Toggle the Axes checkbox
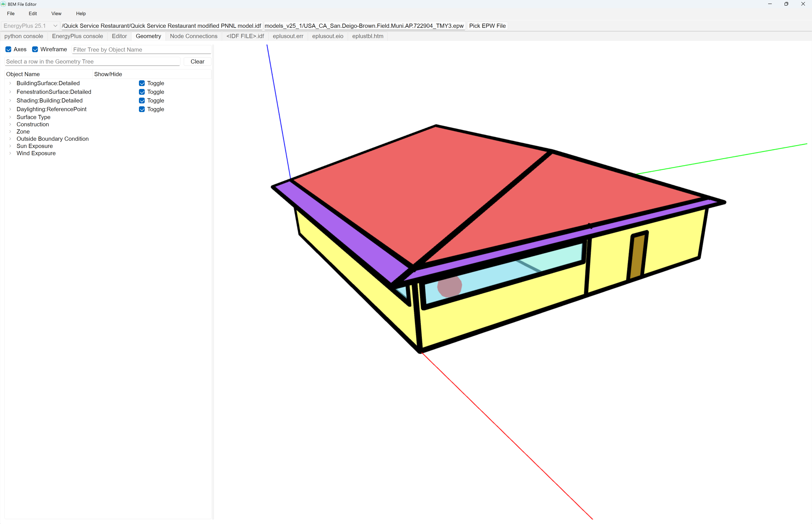The image size is (812, 524). [8, 49]
